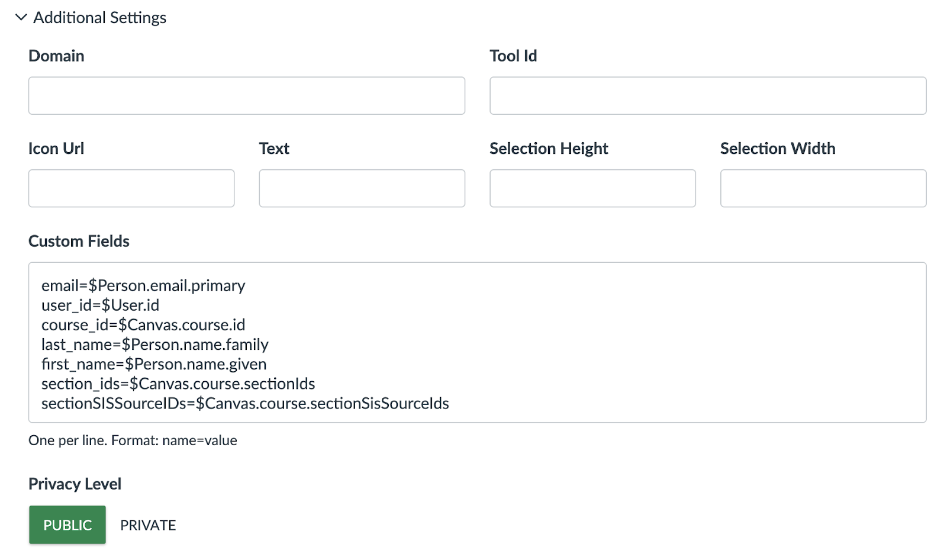The width and height of the screenshot is (947, 560).
Task: Place cursor in the Text input box
Action: (362, 188)
